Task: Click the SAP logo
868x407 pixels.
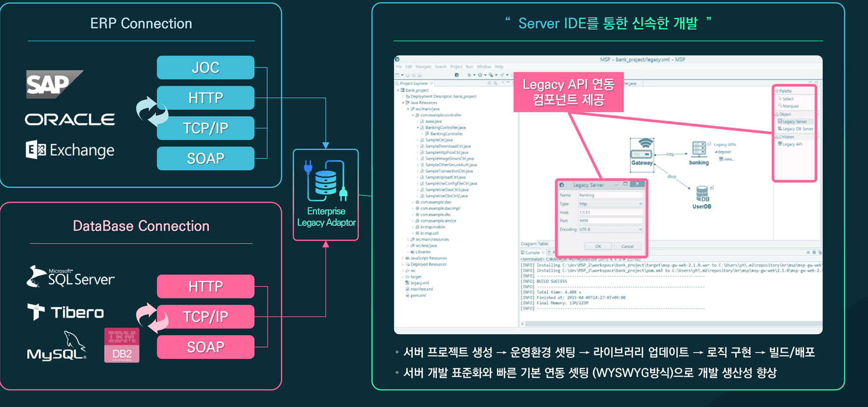Action: (54, 84)
